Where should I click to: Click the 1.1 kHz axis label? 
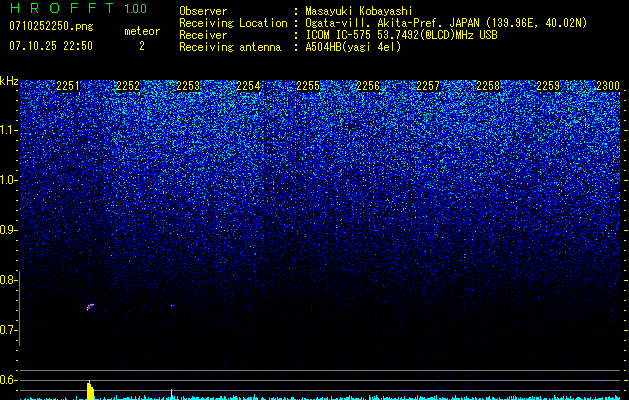8,130
